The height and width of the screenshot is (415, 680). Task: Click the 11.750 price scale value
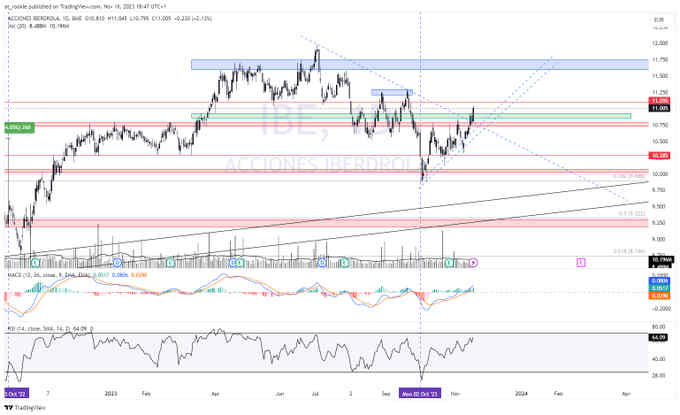[660, 59]
